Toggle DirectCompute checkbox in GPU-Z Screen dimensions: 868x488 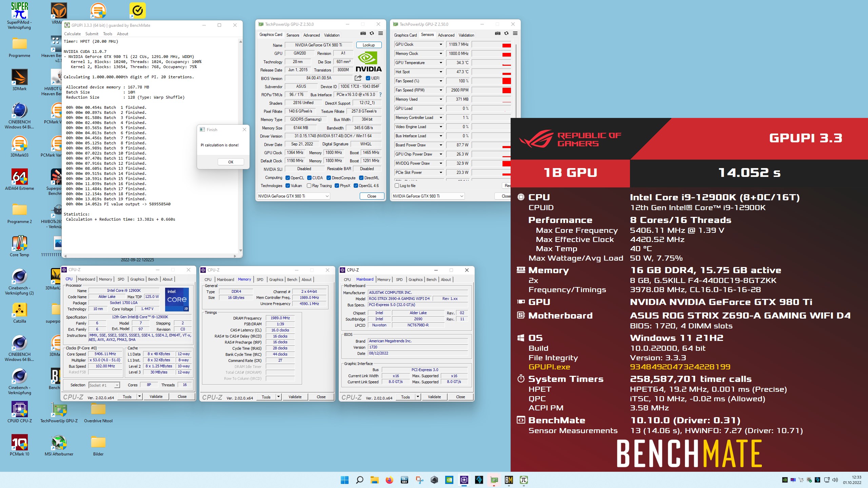[329, 178]
